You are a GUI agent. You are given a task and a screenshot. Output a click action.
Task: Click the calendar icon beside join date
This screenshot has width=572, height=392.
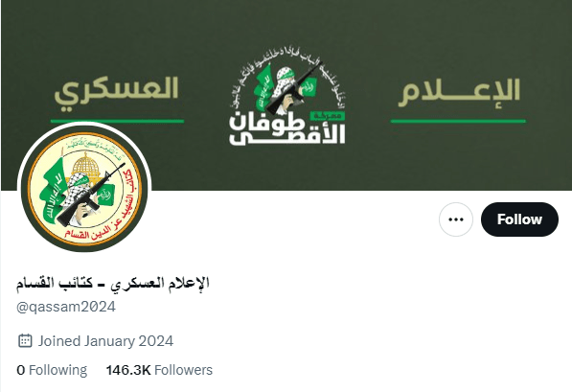pyautogui.click(x=25, y=341)
